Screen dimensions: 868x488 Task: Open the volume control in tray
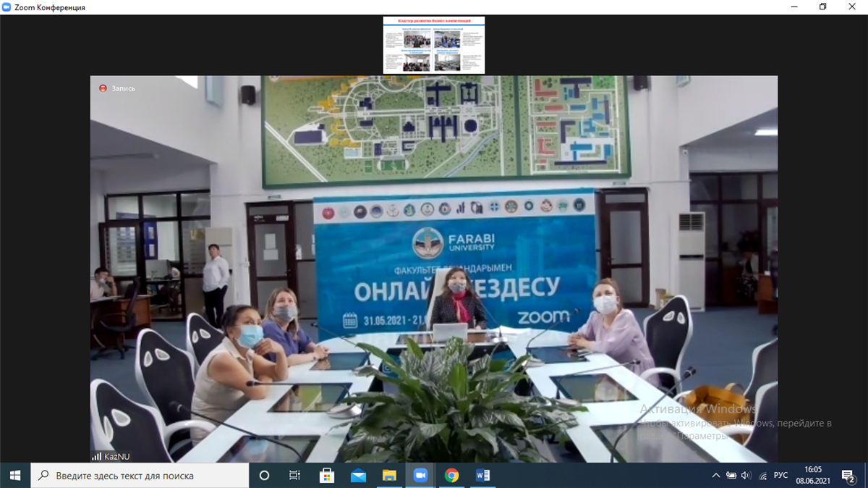tap(746, 476)
